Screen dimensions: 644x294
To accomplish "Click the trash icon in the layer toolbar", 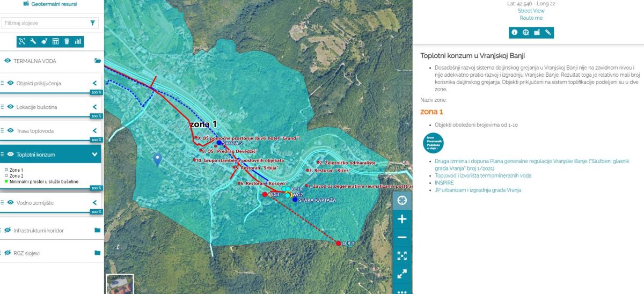I will 67,41.
